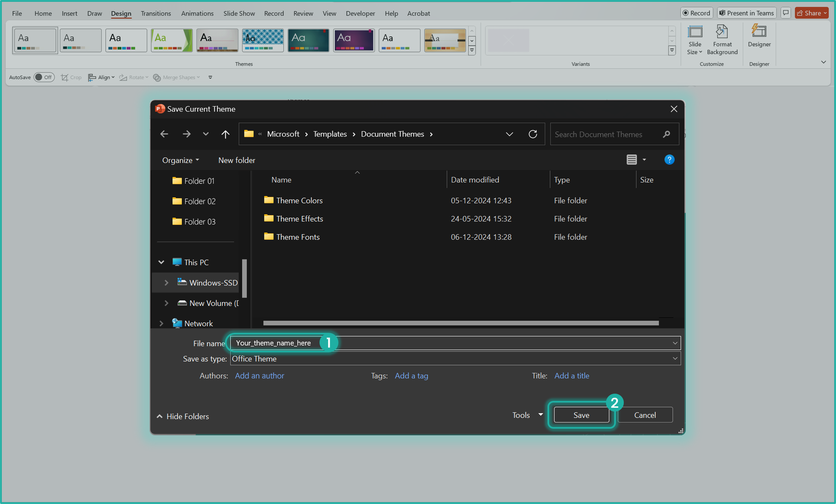
Task: Customize Quick Access Toolbar arrow
Action: pos(210,77)
